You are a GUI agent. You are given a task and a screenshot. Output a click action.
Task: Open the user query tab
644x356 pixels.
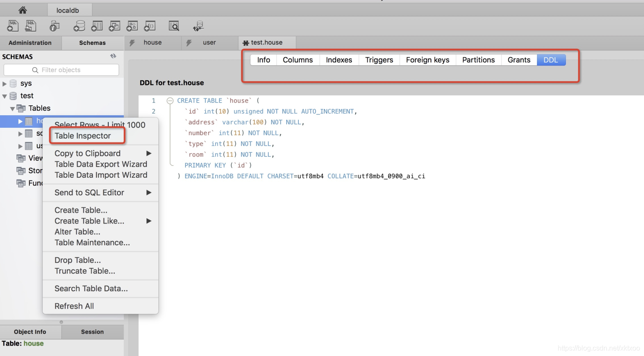[x=209, y=43]
